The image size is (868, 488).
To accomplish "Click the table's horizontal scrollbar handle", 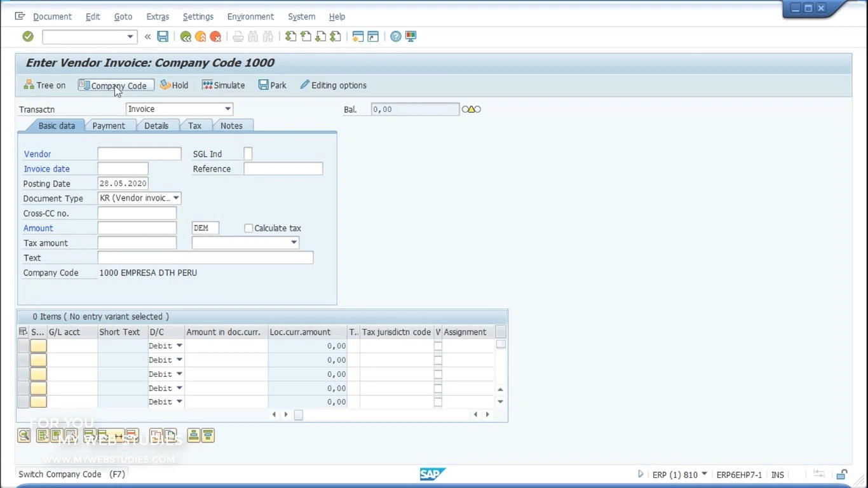I will 298,415.
